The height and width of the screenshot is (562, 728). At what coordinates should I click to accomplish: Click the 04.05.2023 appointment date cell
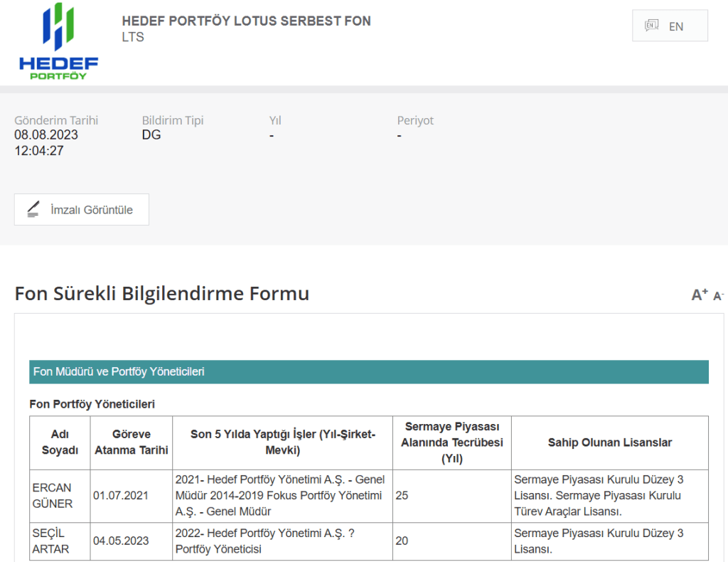click(x=132, y=541)
